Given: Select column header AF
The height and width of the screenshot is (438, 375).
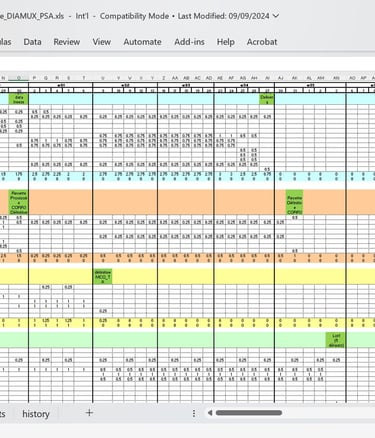Looking at the screenshot, I should [231, 78].
